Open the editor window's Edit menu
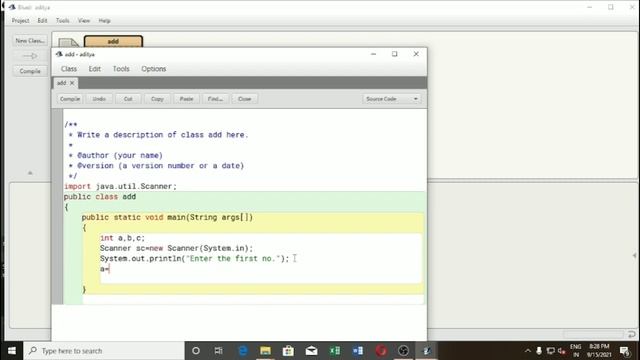 (95, 69)
